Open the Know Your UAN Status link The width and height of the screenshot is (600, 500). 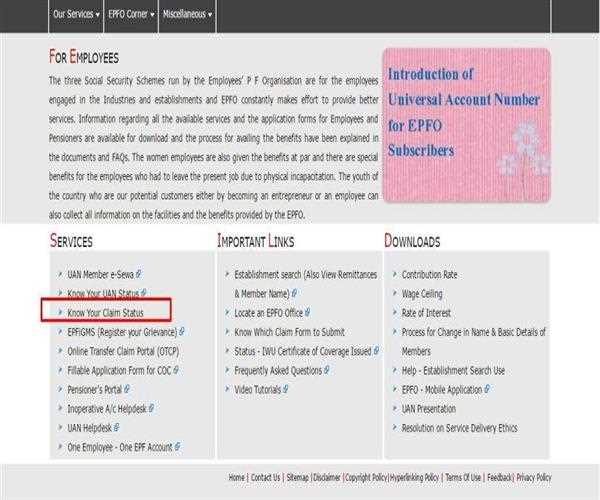click(x=103, y=293)
